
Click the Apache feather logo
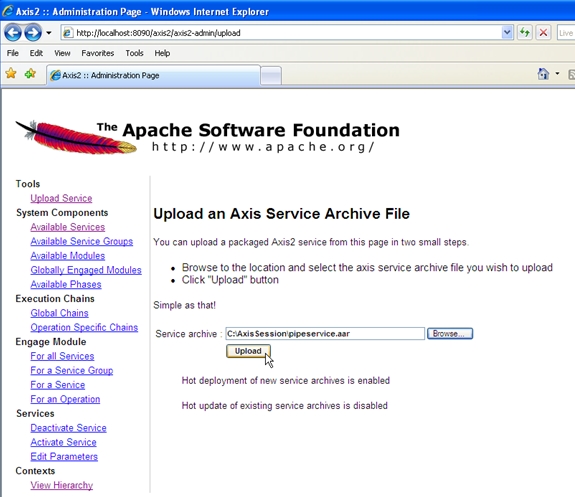pos(76,137)
